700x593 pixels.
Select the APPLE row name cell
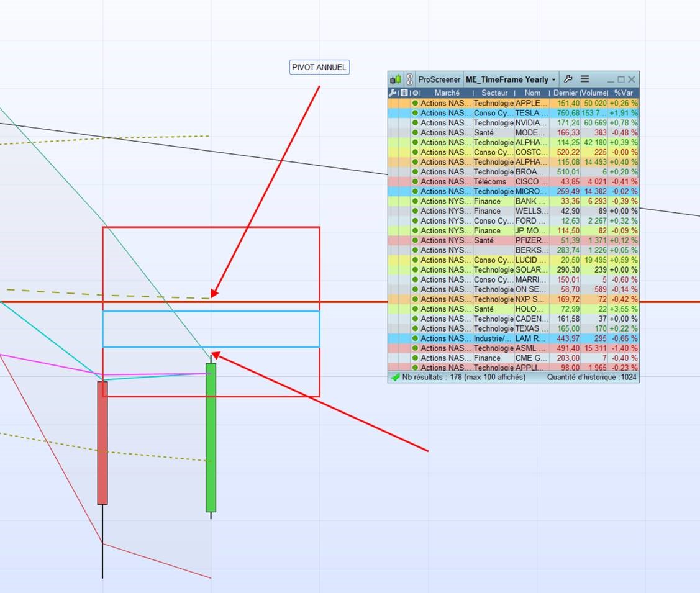531,103
